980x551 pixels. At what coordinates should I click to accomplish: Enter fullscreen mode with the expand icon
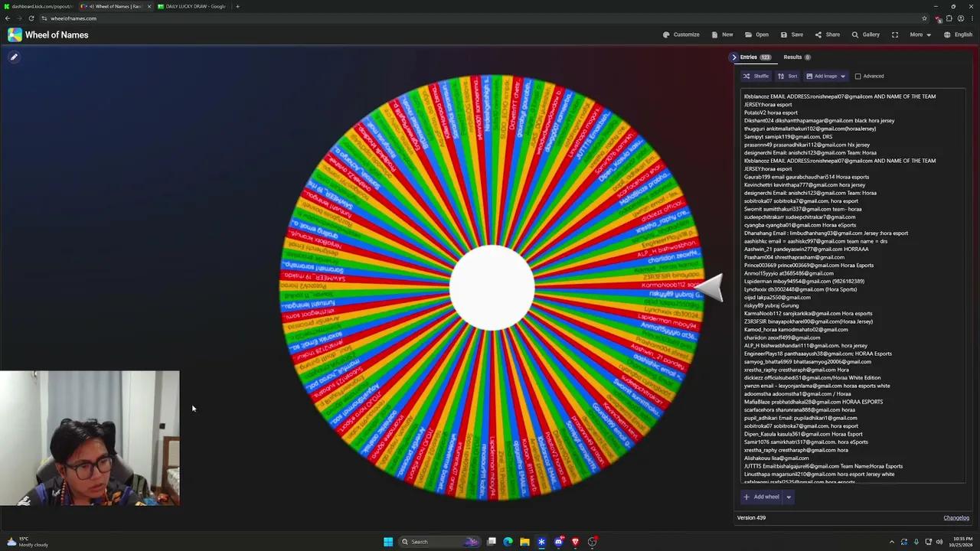pyautogui.click(x=894, y=34)
